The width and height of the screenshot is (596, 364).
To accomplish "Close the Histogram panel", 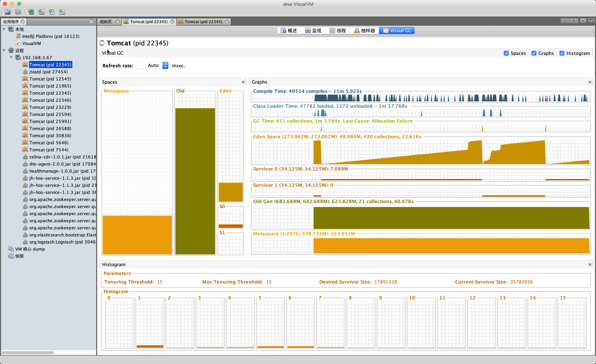I will point(590,265).
